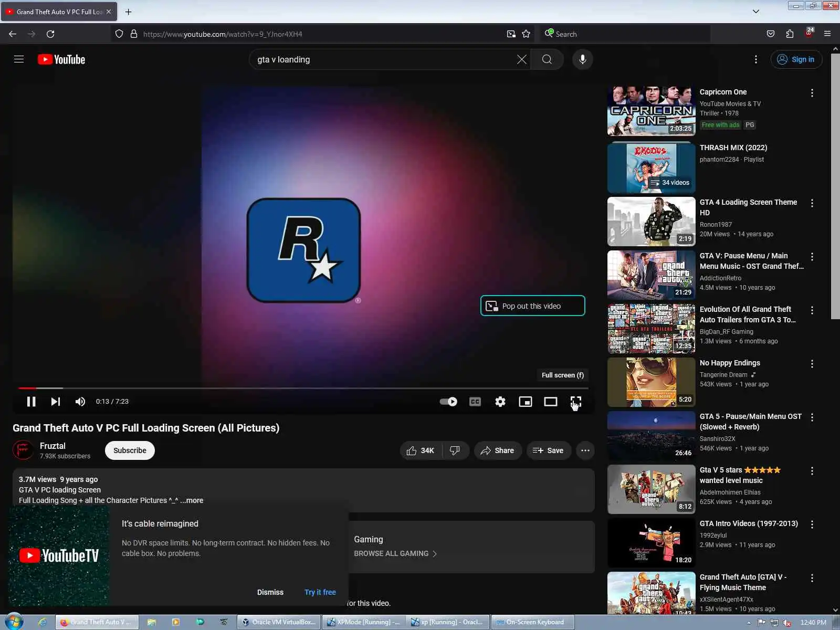Bookmark this page with the star
Screen dimensions: 840x630
[x=526, y=34]
